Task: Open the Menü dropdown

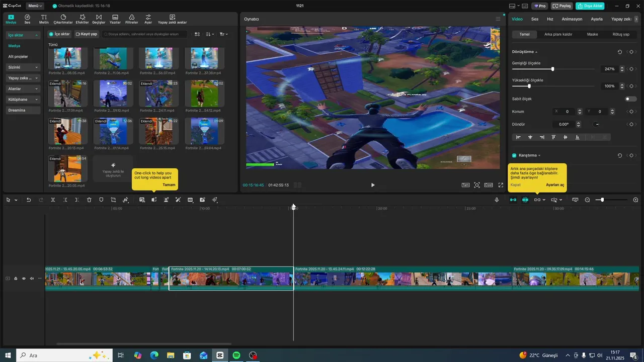Action: coord(34,6)
